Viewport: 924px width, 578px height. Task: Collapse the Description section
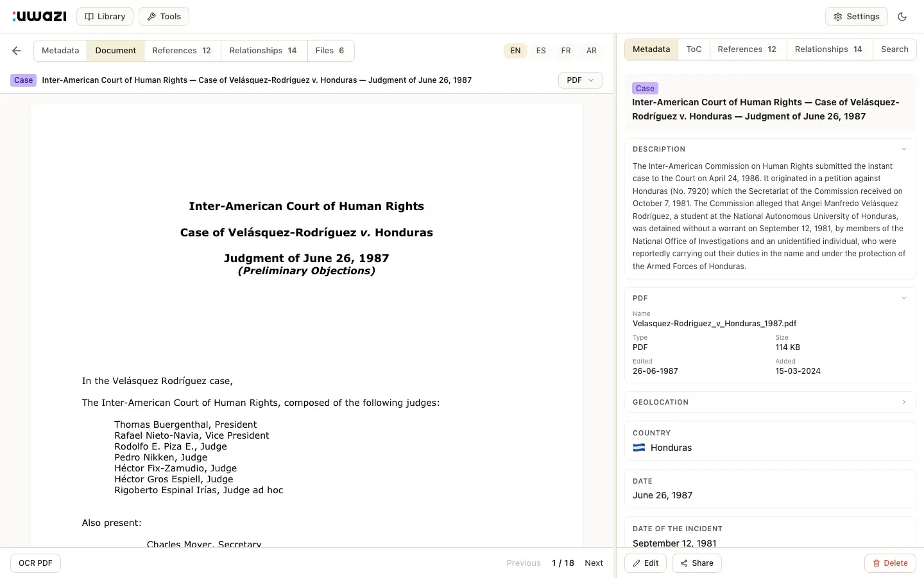click(904, 148)
